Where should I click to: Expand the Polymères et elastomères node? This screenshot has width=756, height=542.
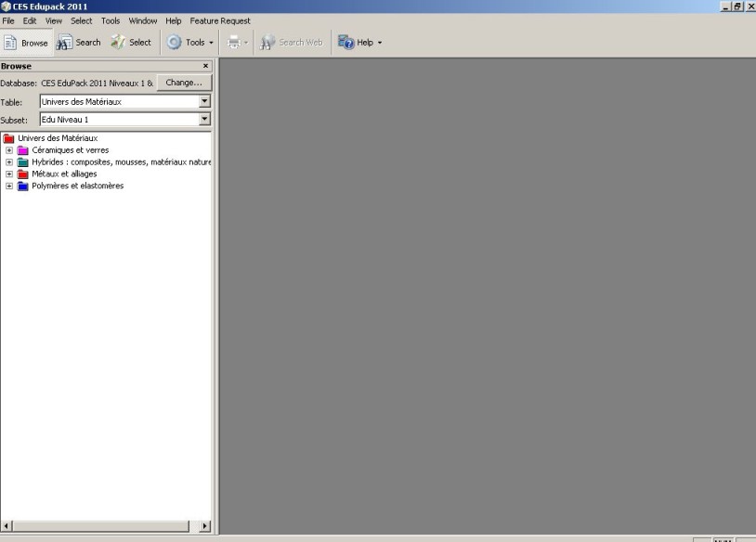pyautogui.click(x=9, y=186)
